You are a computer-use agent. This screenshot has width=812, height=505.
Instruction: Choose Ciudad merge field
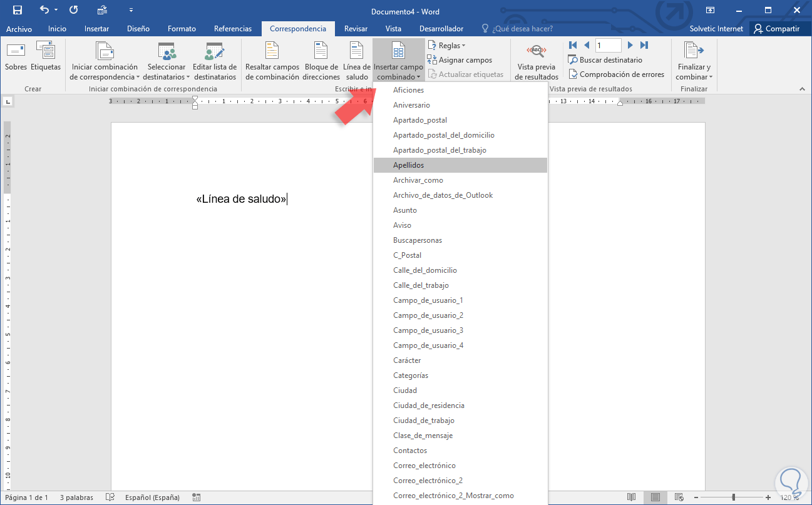pos(460,390)
